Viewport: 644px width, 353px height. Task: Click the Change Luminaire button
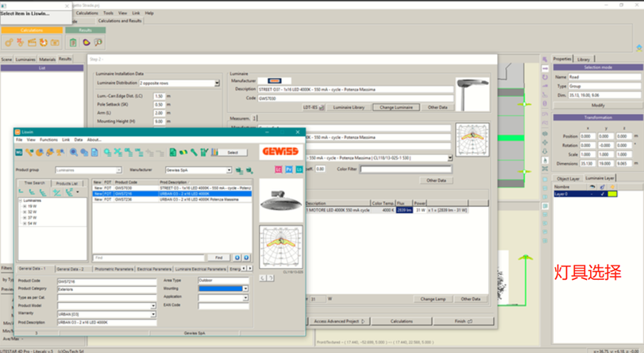[396, 107]
